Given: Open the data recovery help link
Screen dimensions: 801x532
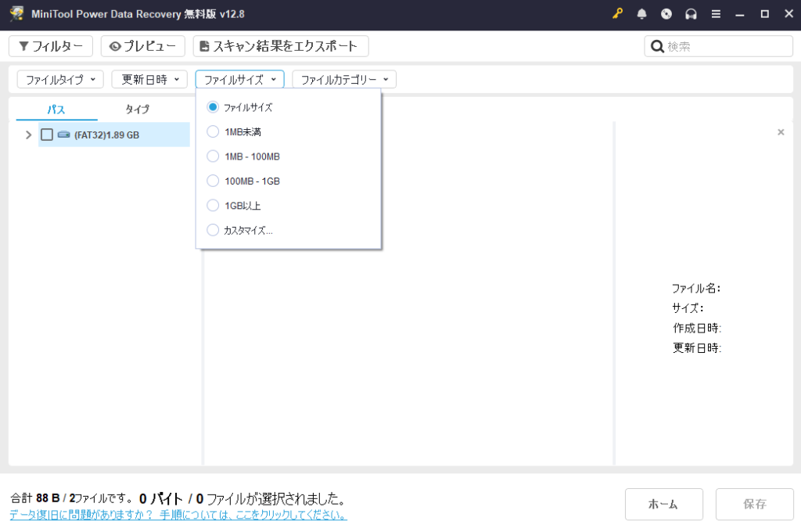Looking at the screenshot, I should (x=178, y=515).
